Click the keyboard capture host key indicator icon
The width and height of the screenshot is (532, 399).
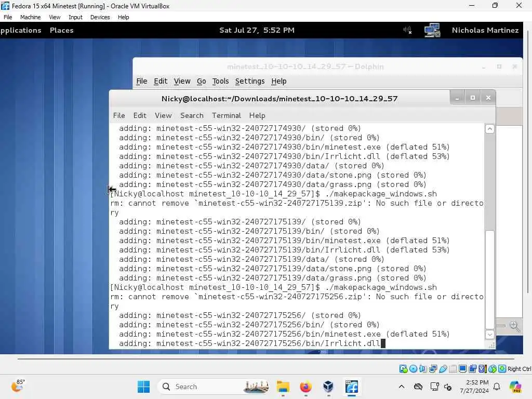(x=502, y=369)
